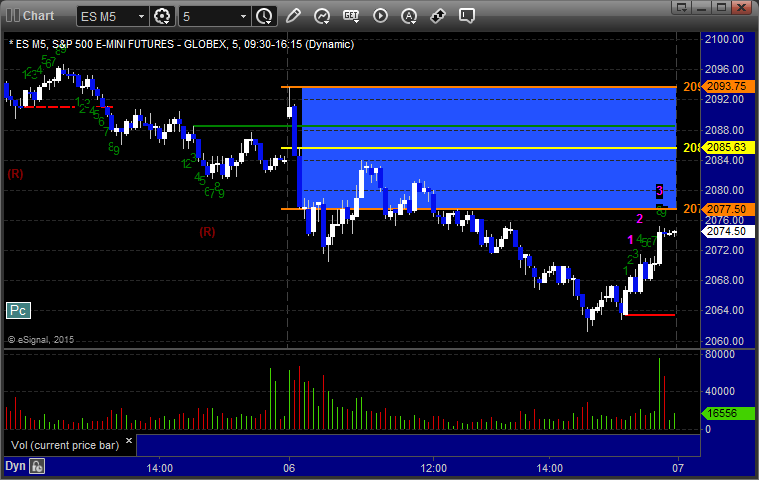Click the magenta 2 count marker

639,219
